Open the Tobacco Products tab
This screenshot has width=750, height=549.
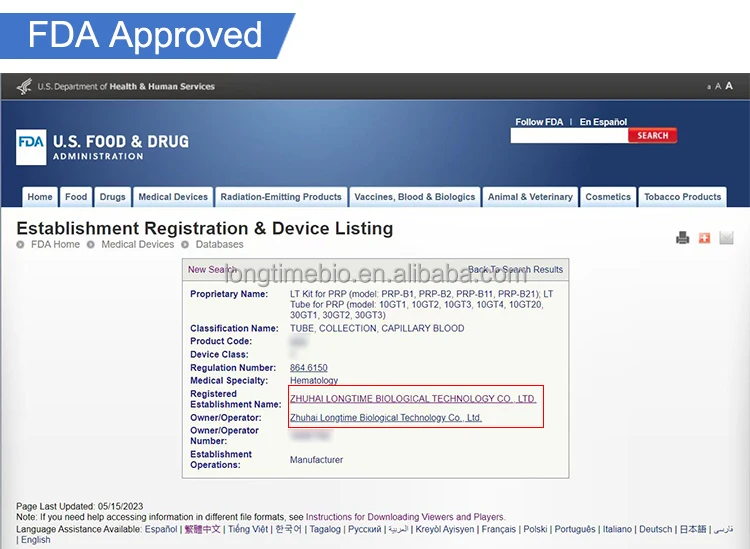coord(683,197)
